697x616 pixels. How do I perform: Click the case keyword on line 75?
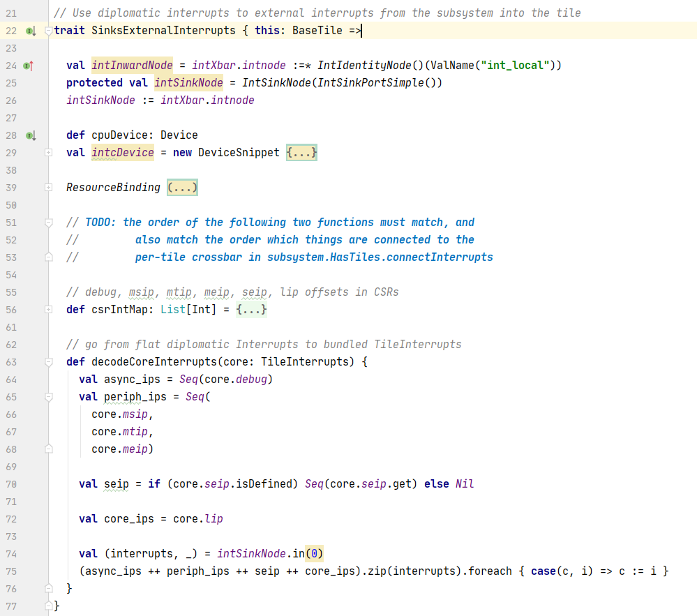(x=544, y=571)
